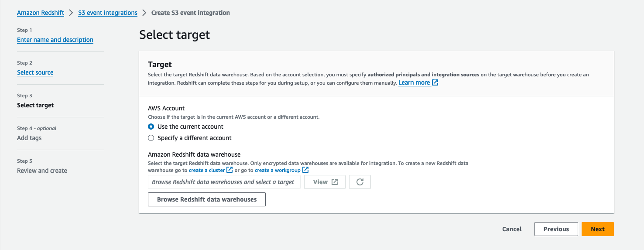The height and width of the screenshot is (250, 644).
Task: Click the refresh data warehouses icon button
Action: click(x=360, y=182)
